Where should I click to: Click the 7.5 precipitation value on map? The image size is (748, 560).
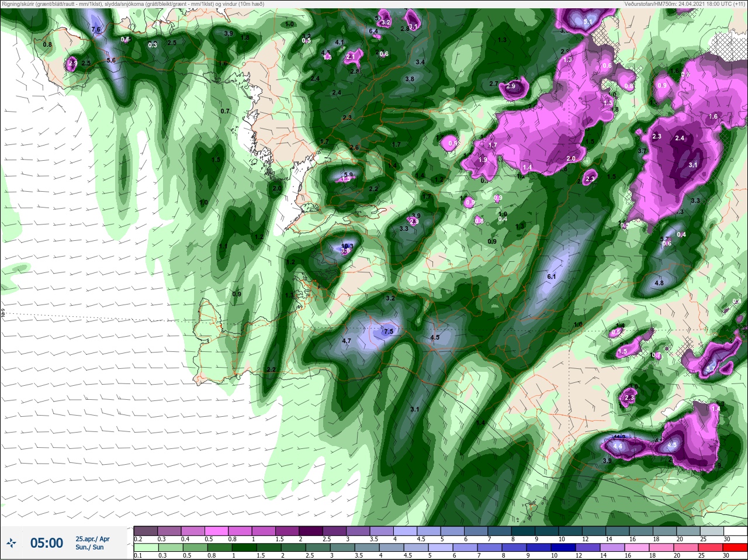click(388, 331)
